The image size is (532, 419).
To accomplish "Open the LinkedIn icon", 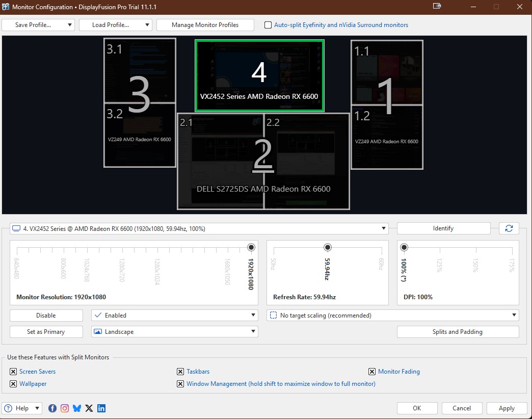I will pos(101,408).
